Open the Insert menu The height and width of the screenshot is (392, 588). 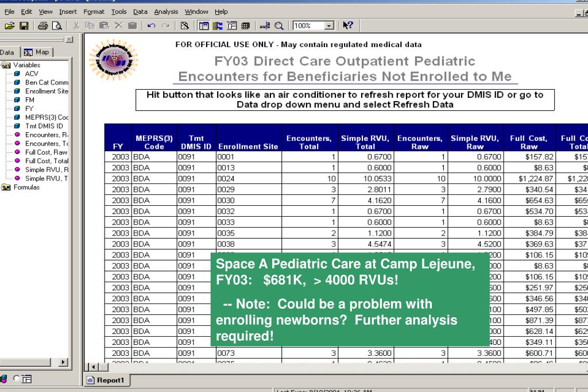[x=68, y=11]
